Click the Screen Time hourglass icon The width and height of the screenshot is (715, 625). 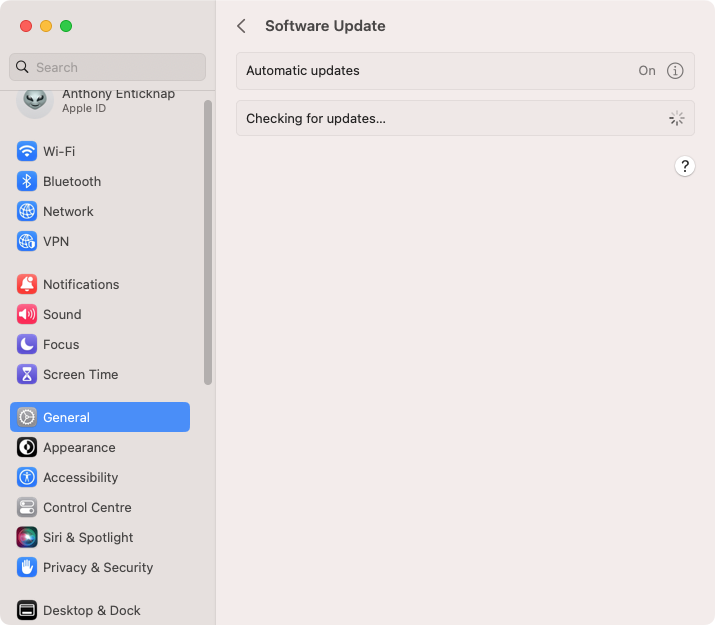tap(27, 375)
